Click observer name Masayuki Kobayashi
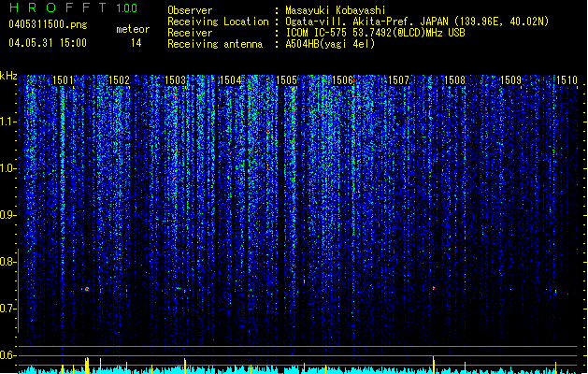588x374 pixels. pyautogui.click(x=336, y=10)
